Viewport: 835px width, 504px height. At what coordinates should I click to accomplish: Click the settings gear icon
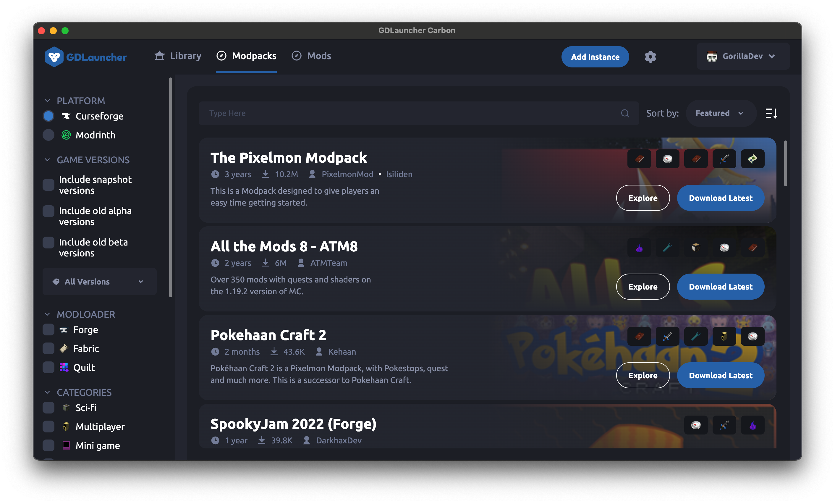(x=650, y=56)
